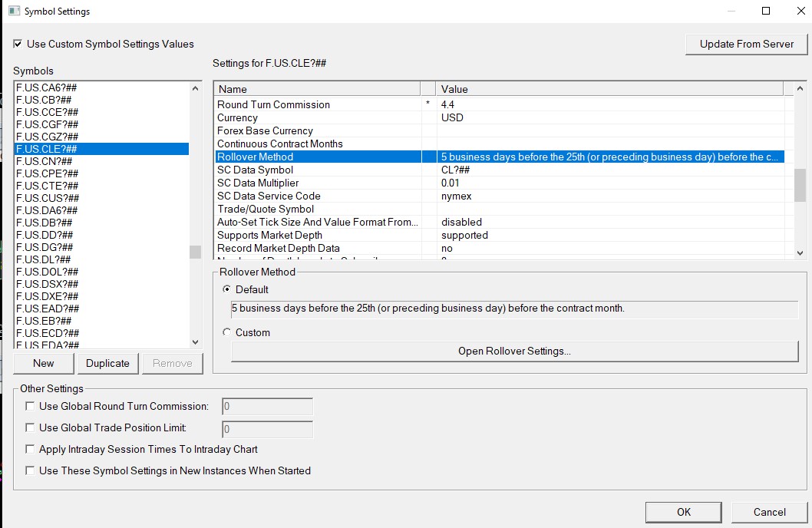This screenshot has height=528, width=812.
Task: Select symbol F.US.DG?##
Action: point(101,247)
